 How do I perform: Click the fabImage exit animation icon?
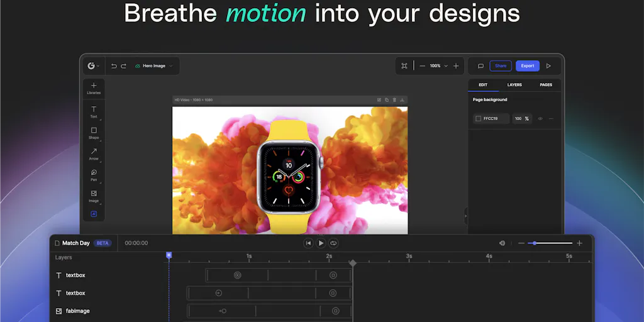pos(336,311)
